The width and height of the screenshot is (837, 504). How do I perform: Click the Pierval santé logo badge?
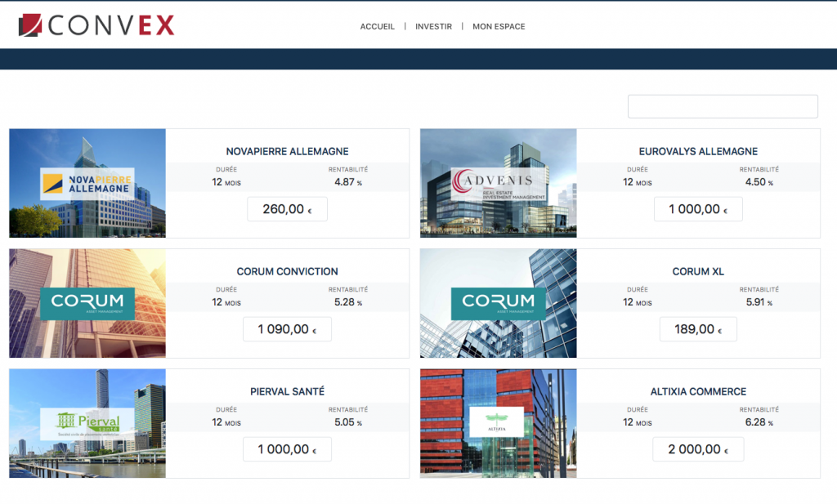pyautogui.click(x=87, y=423)
